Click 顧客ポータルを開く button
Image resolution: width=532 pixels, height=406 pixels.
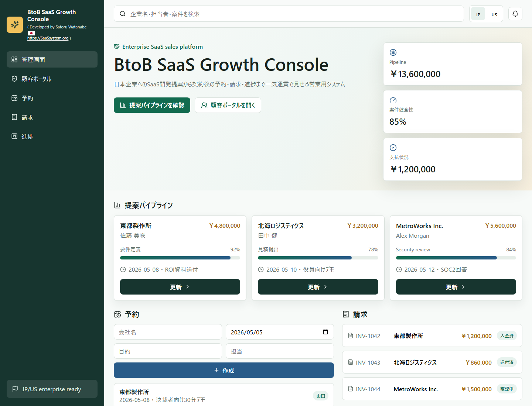(x=228, y=105)
